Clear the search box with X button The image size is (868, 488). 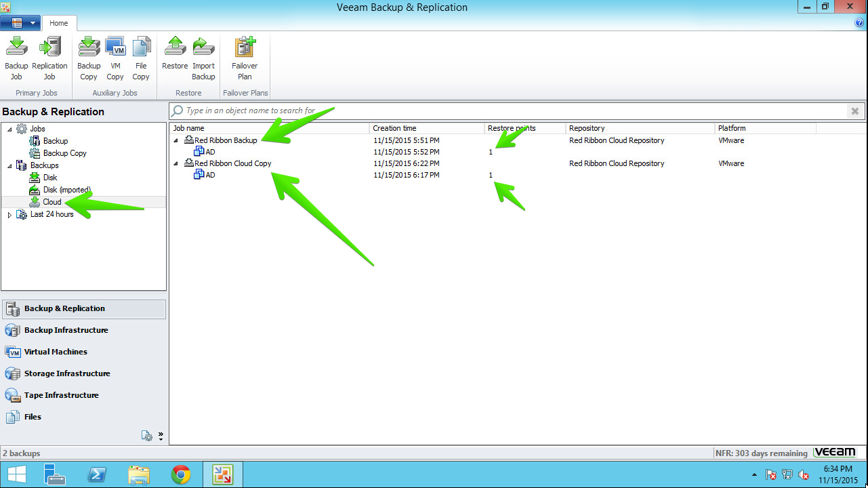click(855, 111)
